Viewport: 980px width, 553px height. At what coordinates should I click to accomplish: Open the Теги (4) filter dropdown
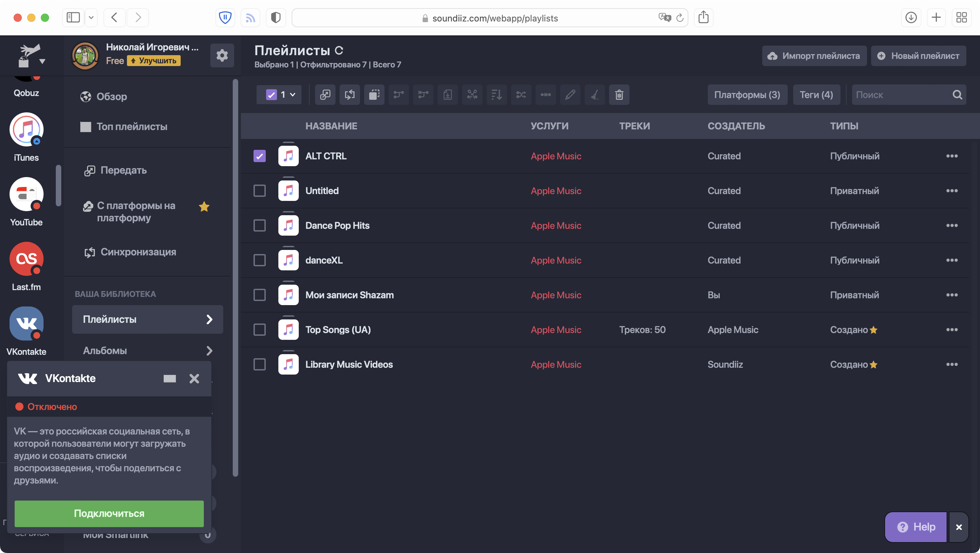[x=816, y=95]
